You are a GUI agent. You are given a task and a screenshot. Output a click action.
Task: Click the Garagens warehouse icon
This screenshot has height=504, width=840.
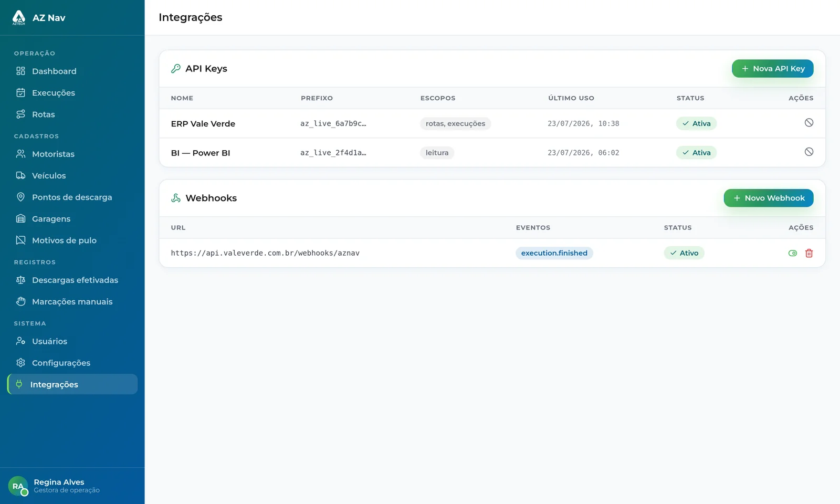(x=20, y=218)
